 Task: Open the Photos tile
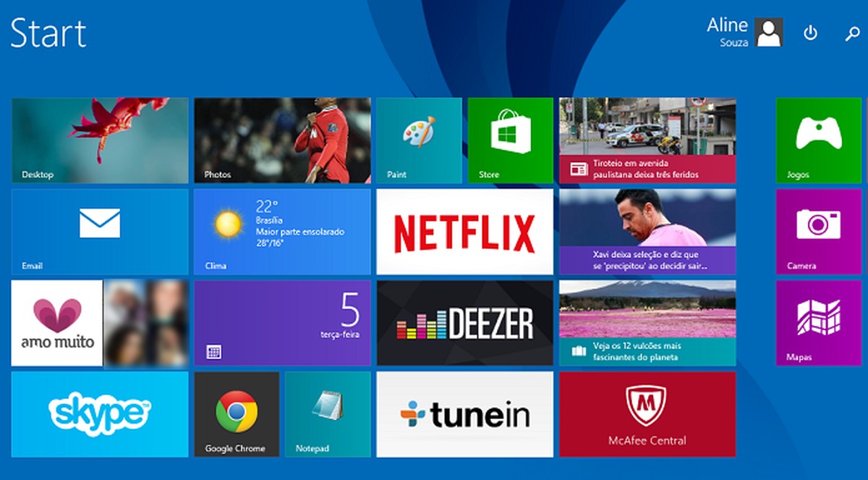(282, 140)
